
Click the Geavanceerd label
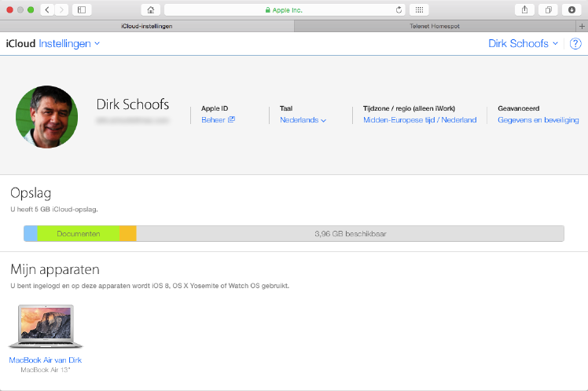(519, 108)
